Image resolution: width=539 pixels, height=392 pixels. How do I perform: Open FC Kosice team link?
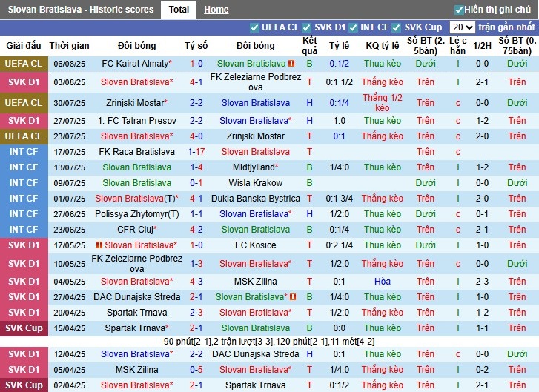(x=255, y=245)
